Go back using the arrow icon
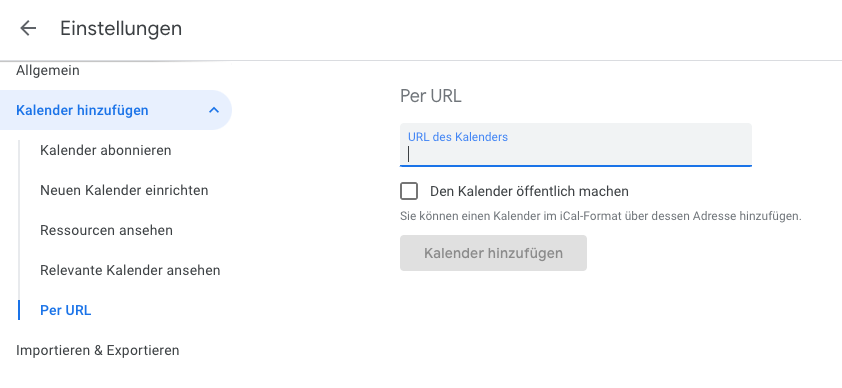 click(x=27, y=28)
